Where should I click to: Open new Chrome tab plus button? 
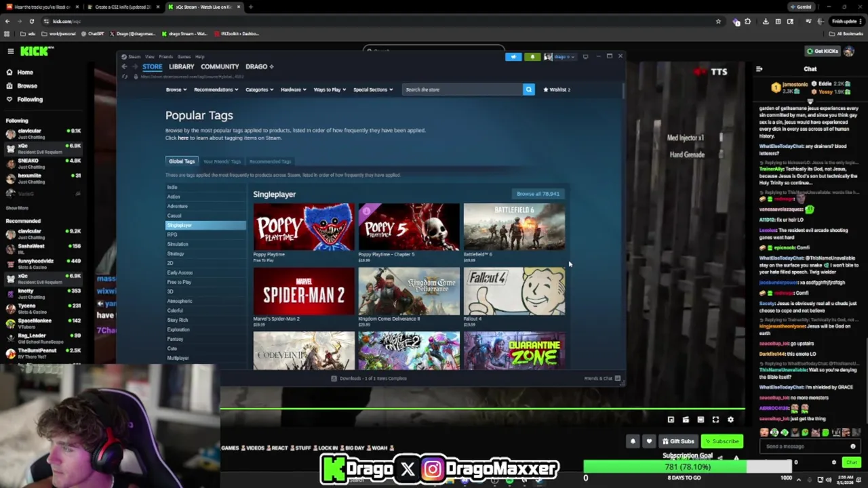coord(250,7)
